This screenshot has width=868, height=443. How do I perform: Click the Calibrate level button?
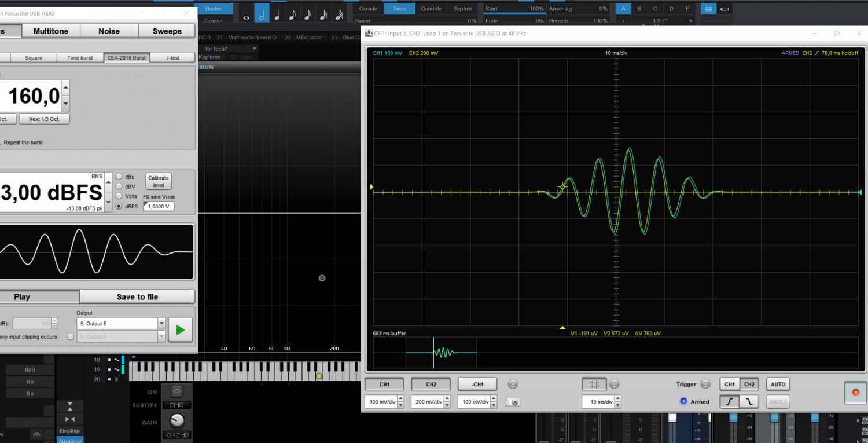(159, 181)
